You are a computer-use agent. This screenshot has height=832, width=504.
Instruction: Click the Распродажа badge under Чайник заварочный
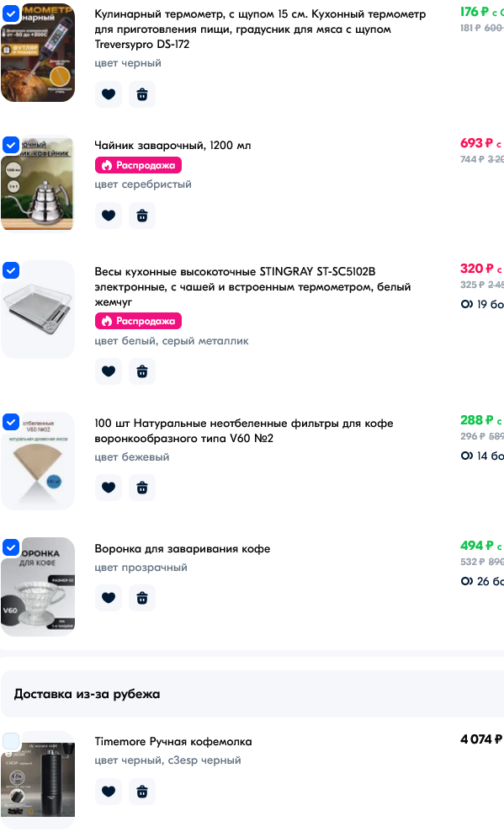[x=138, y=165]
